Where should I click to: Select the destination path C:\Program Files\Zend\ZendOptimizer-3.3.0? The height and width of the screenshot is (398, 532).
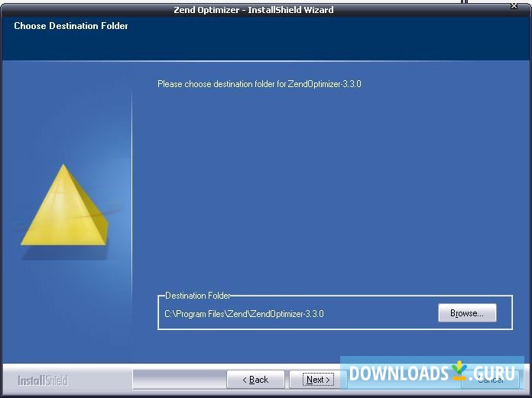coord(244,314)
